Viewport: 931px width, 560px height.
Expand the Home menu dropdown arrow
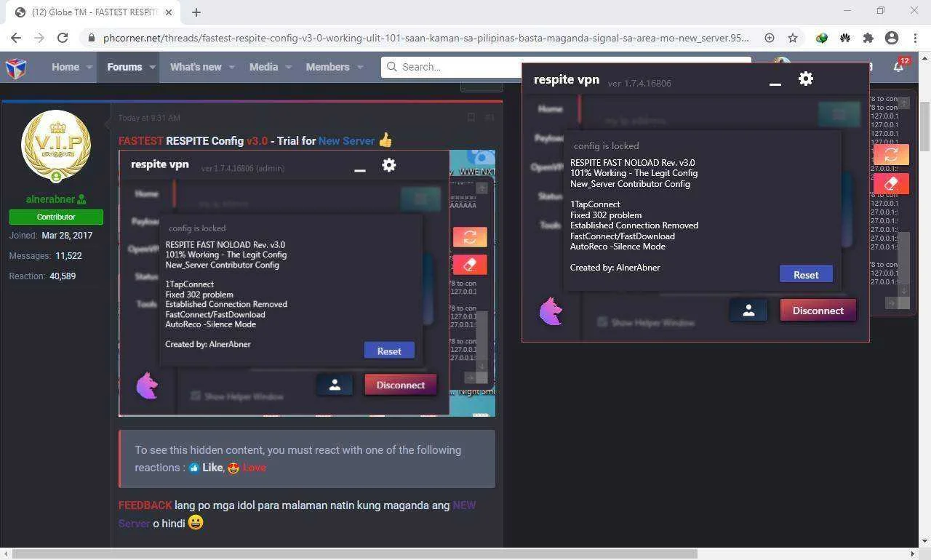(x=90, y=67)
